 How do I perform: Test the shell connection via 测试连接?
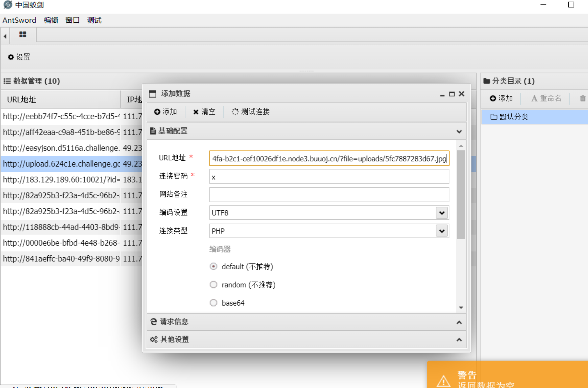click(251, 112)
